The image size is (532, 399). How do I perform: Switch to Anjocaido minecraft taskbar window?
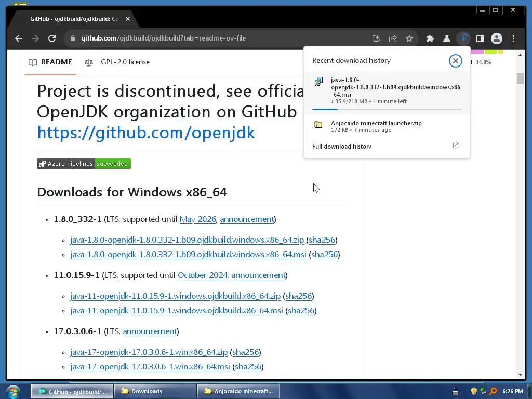coord(238,391)
